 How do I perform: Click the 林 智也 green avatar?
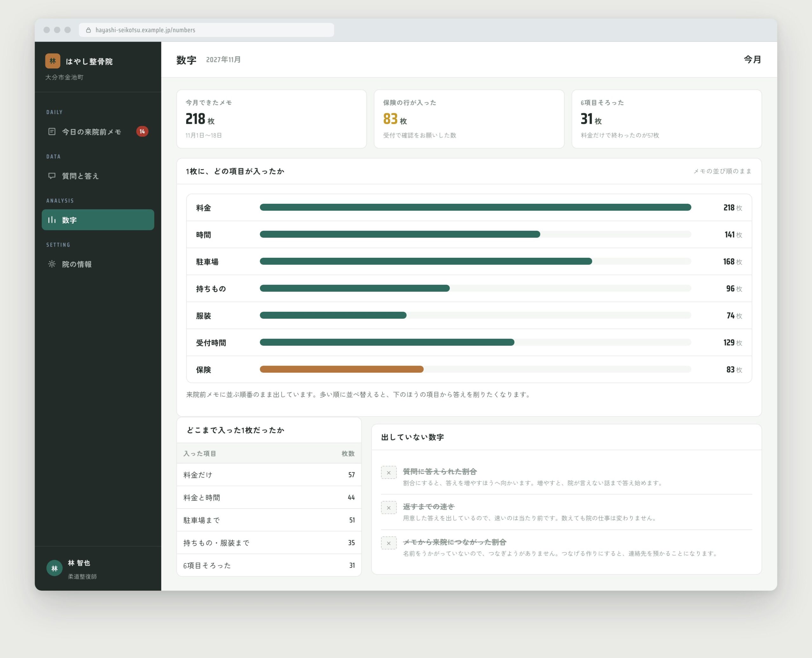coord(55,568)
